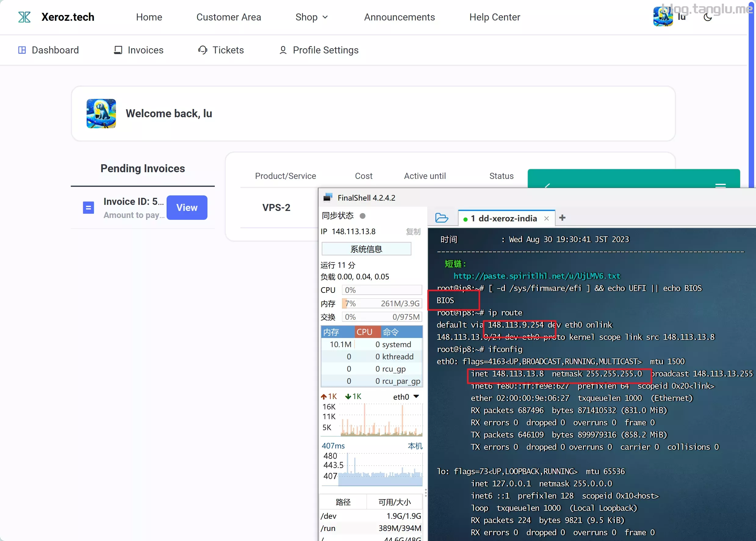Select the /run disk row
This screenshot has height=541, width=756.
(371, 528)
